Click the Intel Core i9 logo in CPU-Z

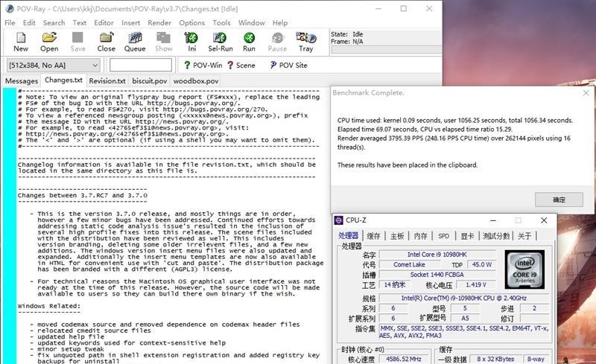tap(524, 269)
